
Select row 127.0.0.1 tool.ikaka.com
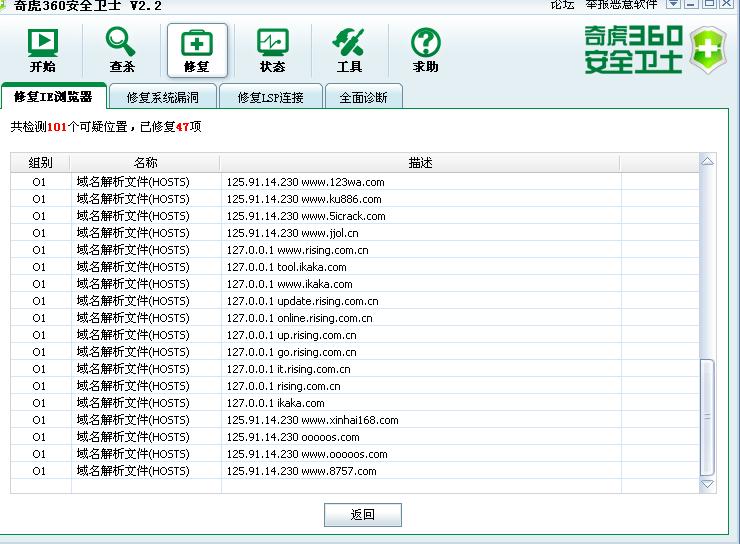click(x=355, y=267)
